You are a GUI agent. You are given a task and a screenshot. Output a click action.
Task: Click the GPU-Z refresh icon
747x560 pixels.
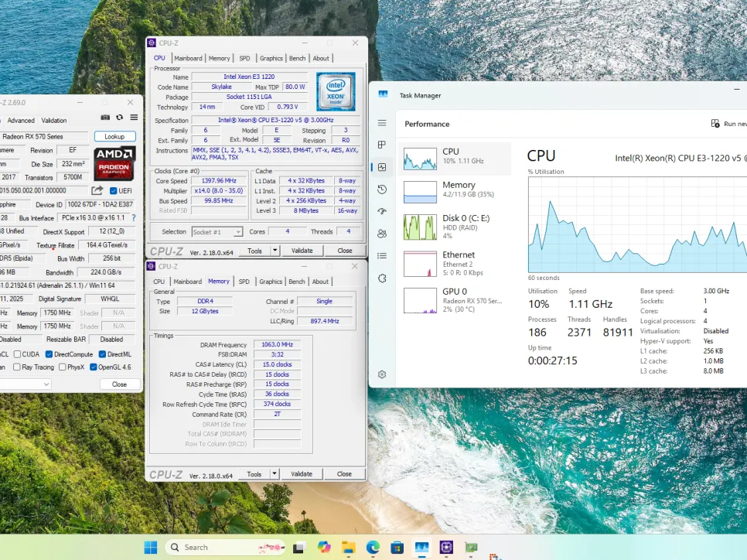[x=119, y=118]
